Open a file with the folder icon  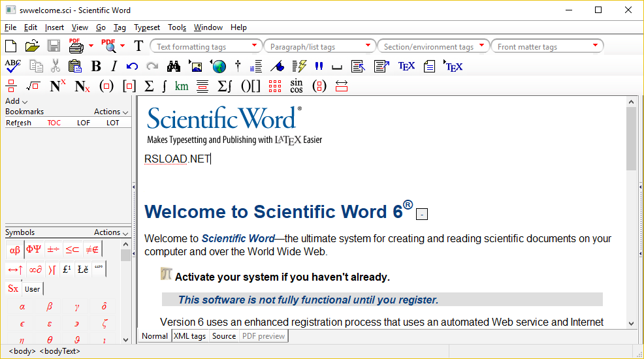32,46
